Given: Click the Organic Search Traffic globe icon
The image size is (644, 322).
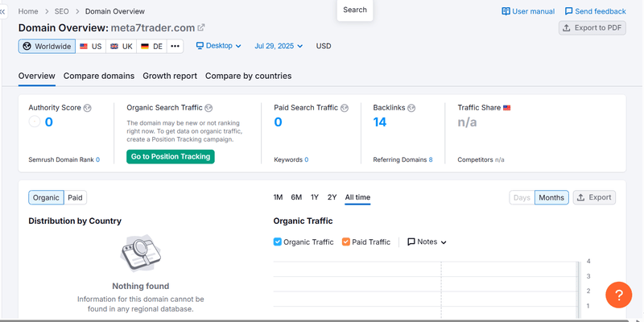Looking at the screenshot, I should click(x=208, y=108).
